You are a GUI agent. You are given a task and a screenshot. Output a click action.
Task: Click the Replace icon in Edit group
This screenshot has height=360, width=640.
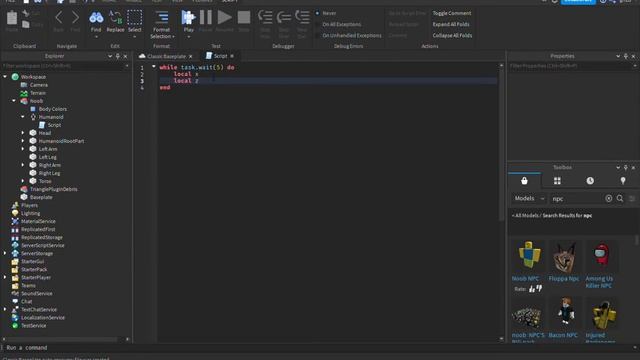[115, 18]
